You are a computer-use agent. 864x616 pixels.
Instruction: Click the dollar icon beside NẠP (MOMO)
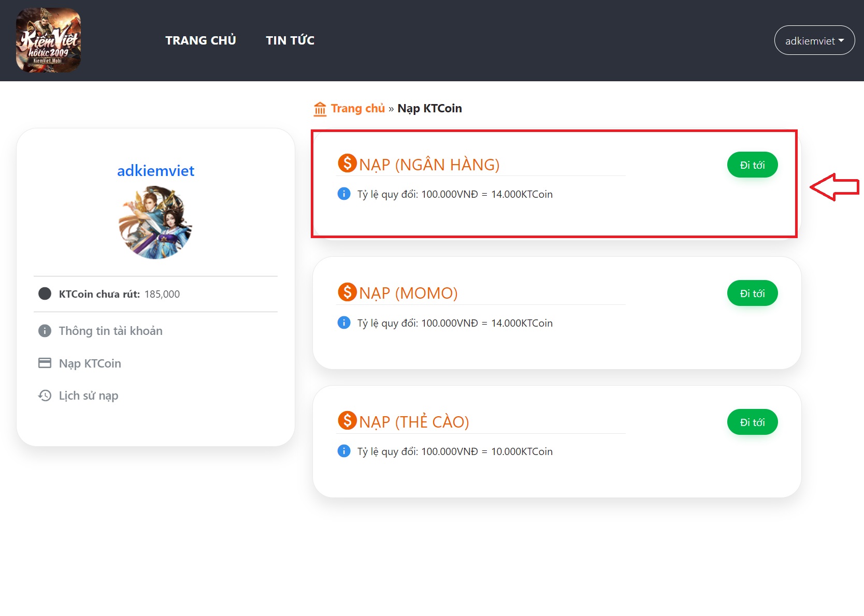click(347, 292)
